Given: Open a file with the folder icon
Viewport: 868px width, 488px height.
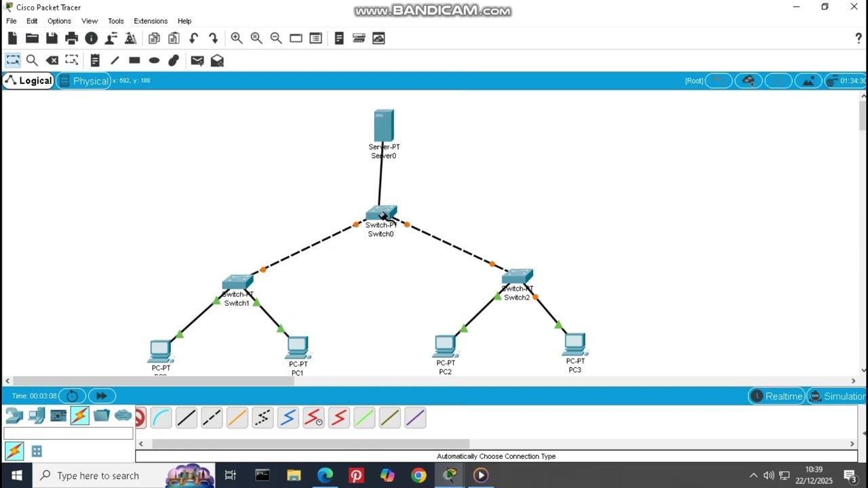Looking at the screenshot, I should [32, 39].
